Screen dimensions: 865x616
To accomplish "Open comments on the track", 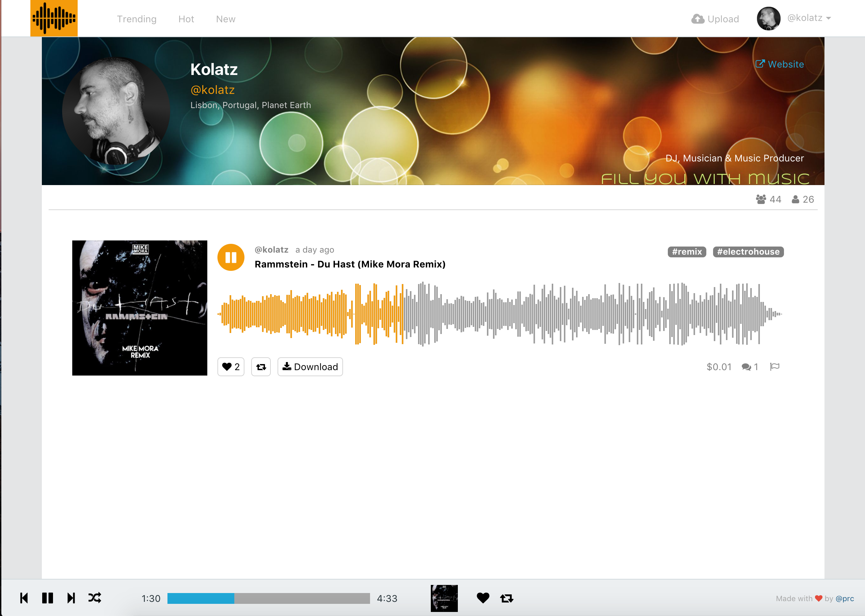I will pos(750,367).
